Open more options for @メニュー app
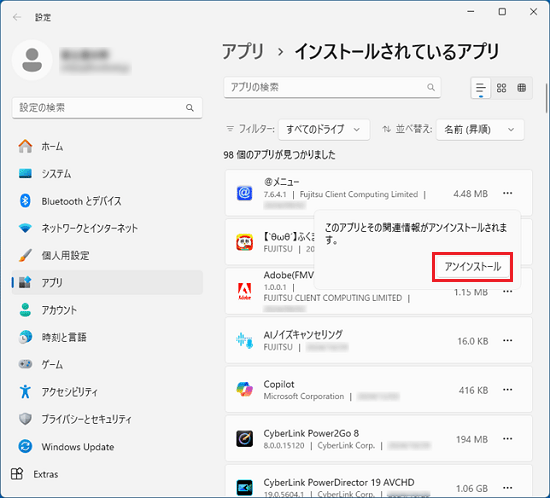This screenshot has width=550, height=498. [508, 193]
